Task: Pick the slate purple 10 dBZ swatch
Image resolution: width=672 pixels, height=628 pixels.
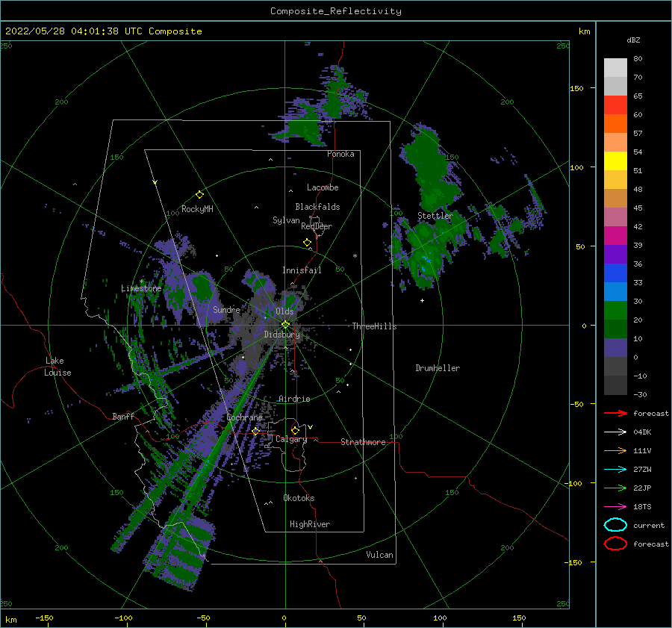Action: click(x=615, y=348)
